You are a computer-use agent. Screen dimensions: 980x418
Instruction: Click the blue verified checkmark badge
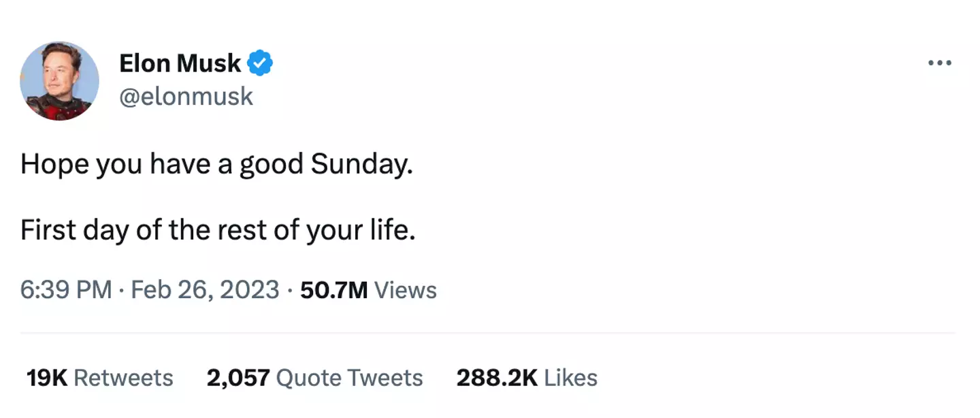(260, 63)
